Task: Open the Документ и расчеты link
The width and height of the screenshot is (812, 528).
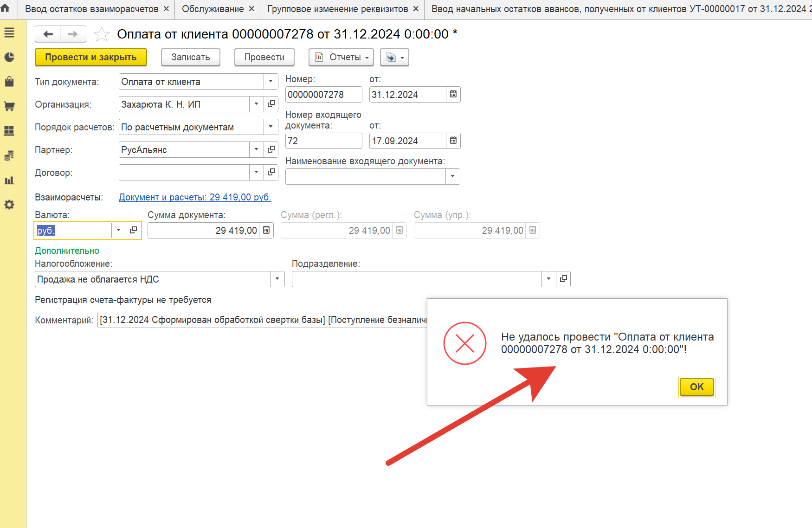Action: coord(195,197)
